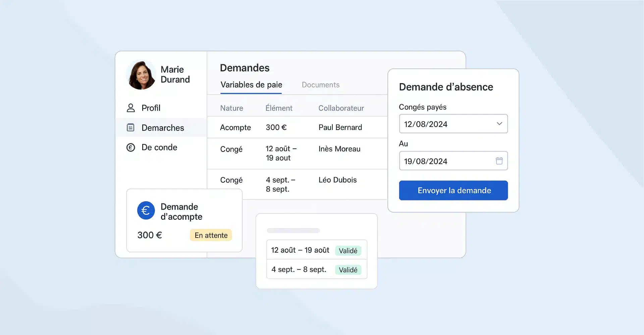Select the Acompte row for Paul Bernard
Viewport: 644px width, 335px height.
297,128
